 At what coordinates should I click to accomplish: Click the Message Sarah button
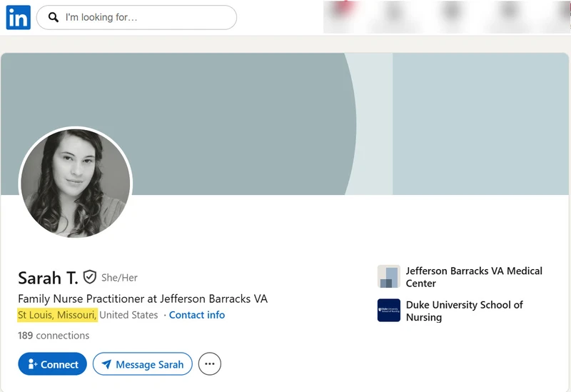click(142, 364)
